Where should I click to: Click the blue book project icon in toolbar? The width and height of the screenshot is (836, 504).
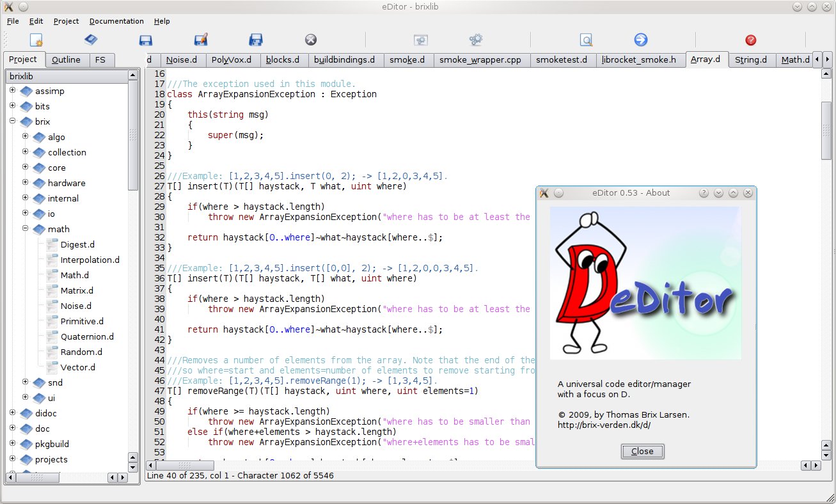click(91, 40)
